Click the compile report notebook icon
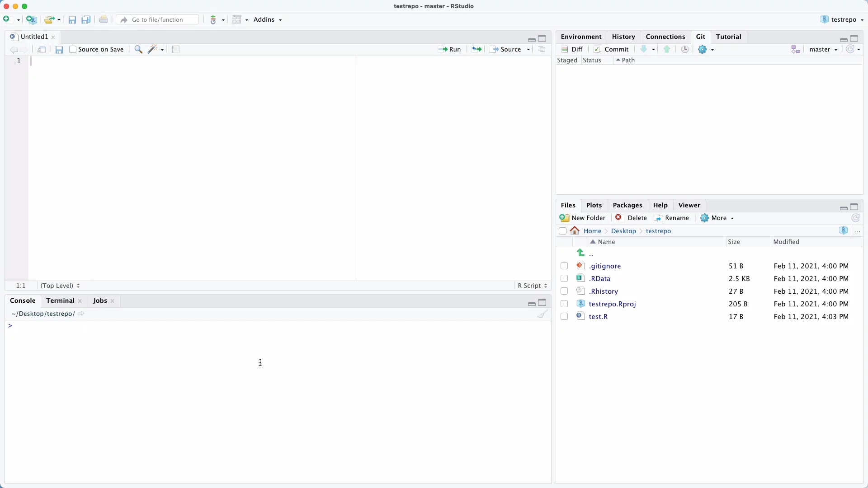Screen dimensions: 868x488 (x=176, y=49)
